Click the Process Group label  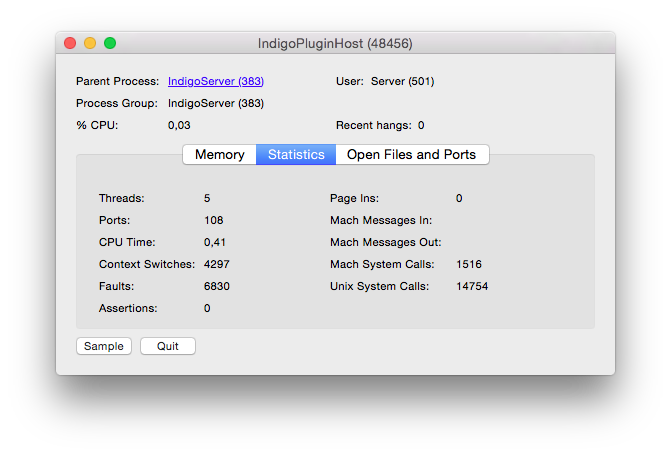[x=117, y=104]
